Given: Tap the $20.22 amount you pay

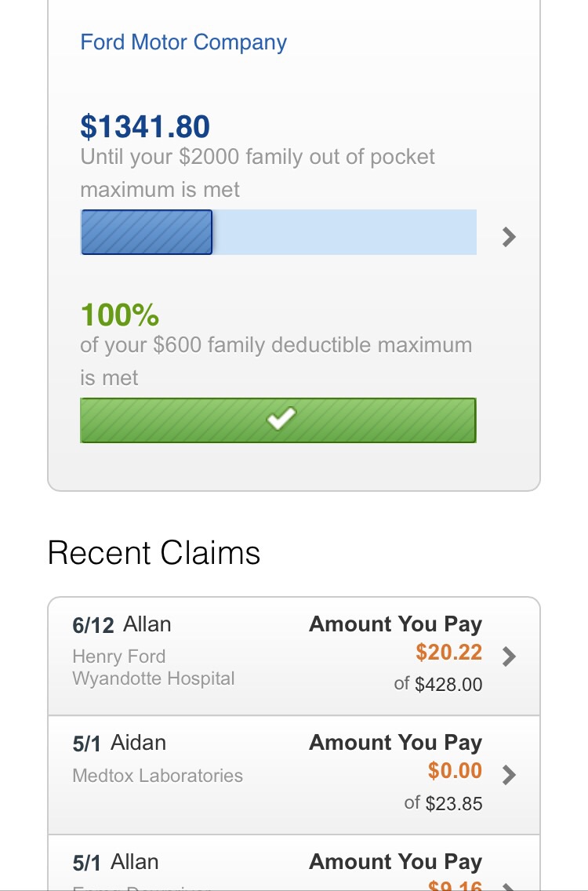Looking at the screenshot, I should [x=448, y=653].
